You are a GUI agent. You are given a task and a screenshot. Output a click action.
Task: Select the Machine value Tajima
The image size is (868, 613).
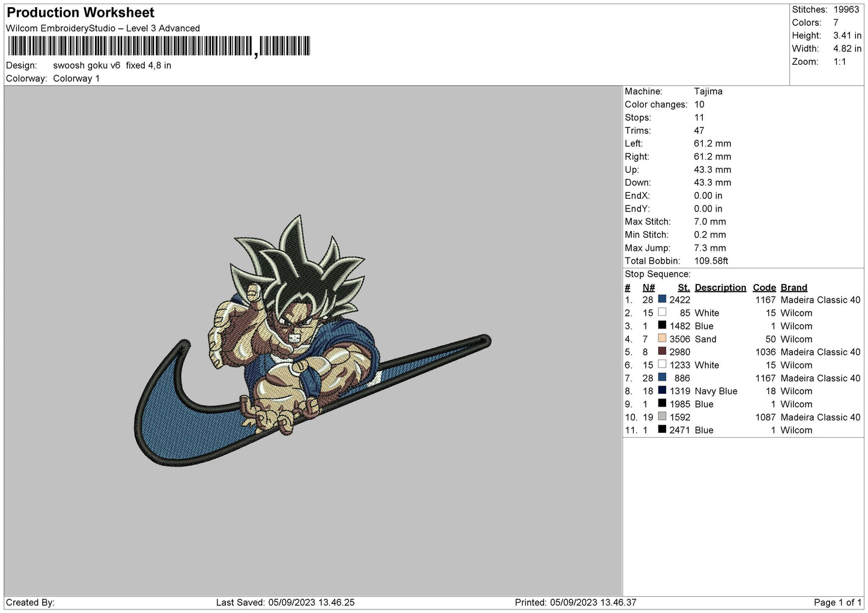click(708, 91)
